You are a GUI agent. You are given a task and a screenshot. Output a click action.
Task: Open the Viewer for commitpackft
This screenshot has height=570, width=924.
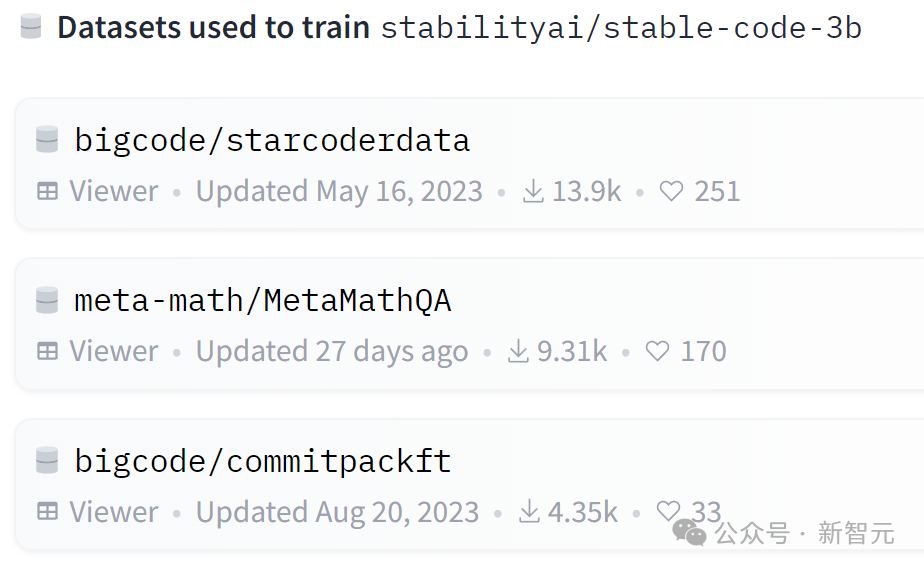[113, 512]
